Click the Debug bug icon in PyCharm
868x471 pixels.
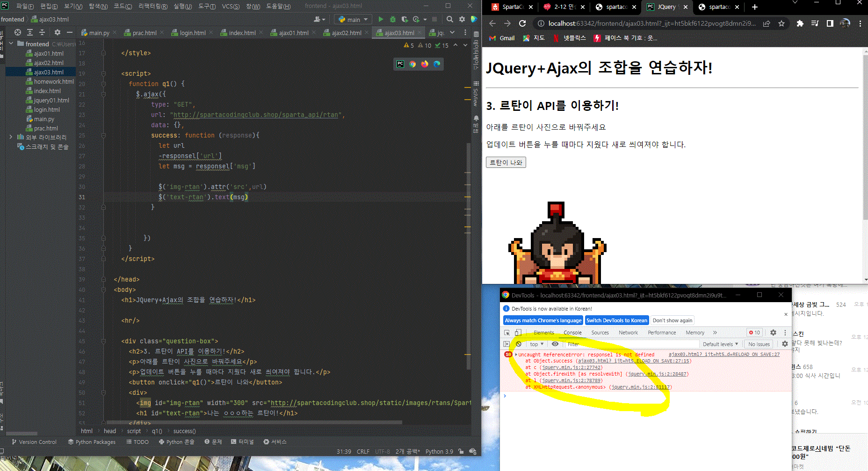[392, 19]
